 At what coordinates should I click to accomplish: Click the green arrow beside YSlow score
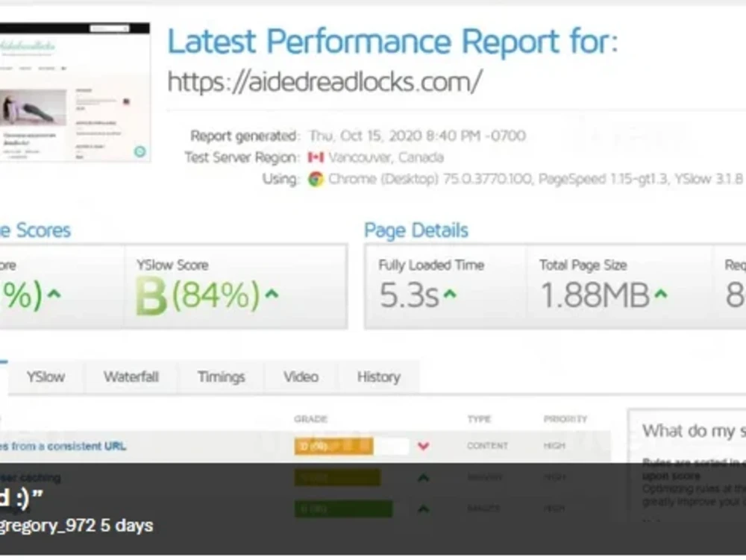click(x=272, y=293)
